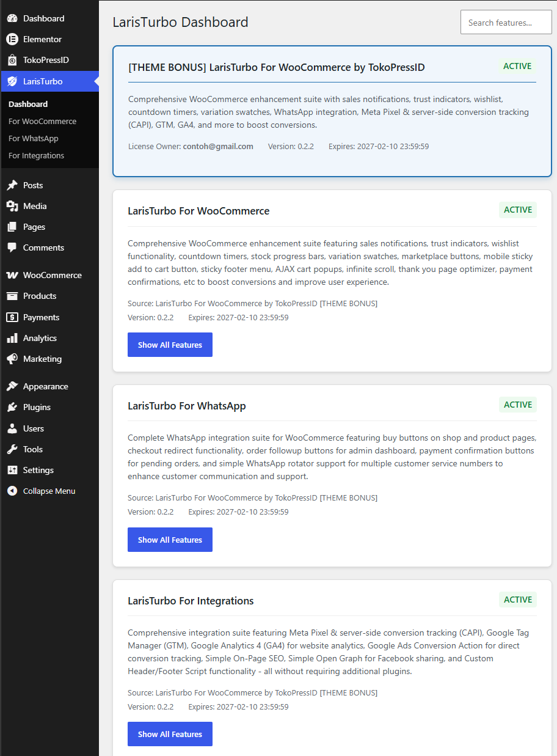Open the For WooCommerce submenu
Screen dimensions: 557x756
click(x=42, y=121)
